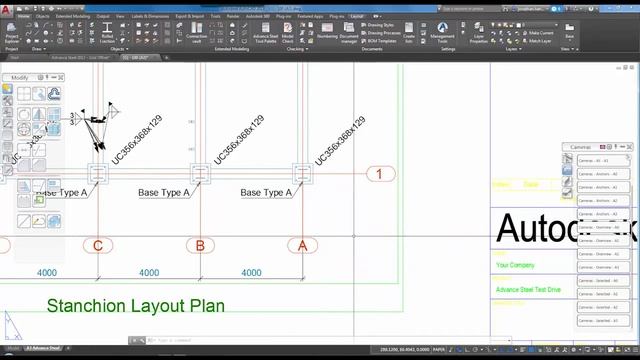This screenshot has height=360, width=640.
Task: Select the Start document tab
Action: 15,58
